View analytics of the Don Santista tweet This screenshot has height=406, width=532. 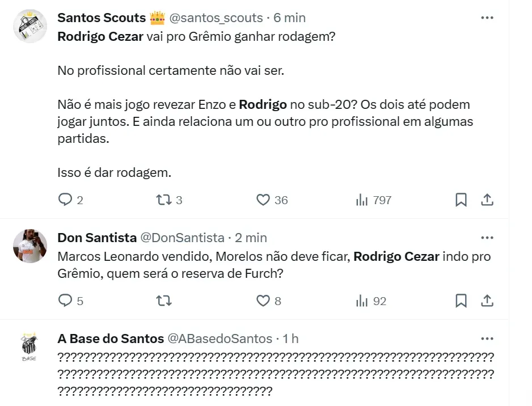[x=362, y=301]
